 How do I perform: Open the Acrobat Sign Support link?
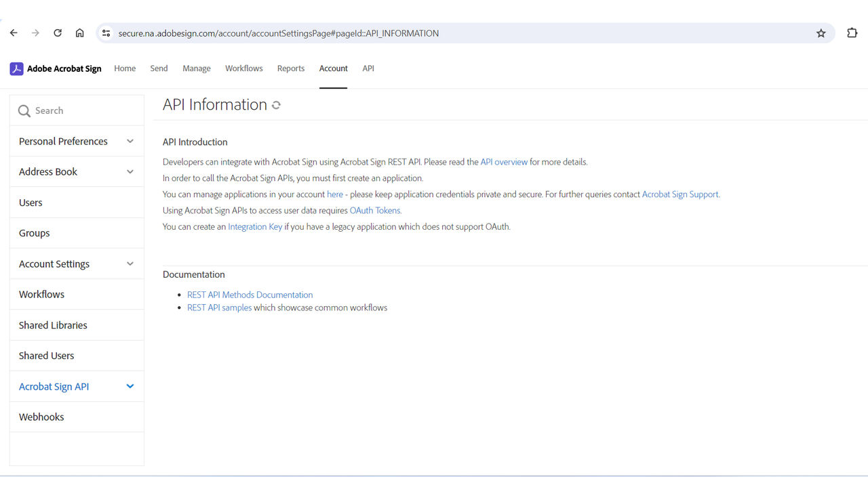click(x=680, y=194)
